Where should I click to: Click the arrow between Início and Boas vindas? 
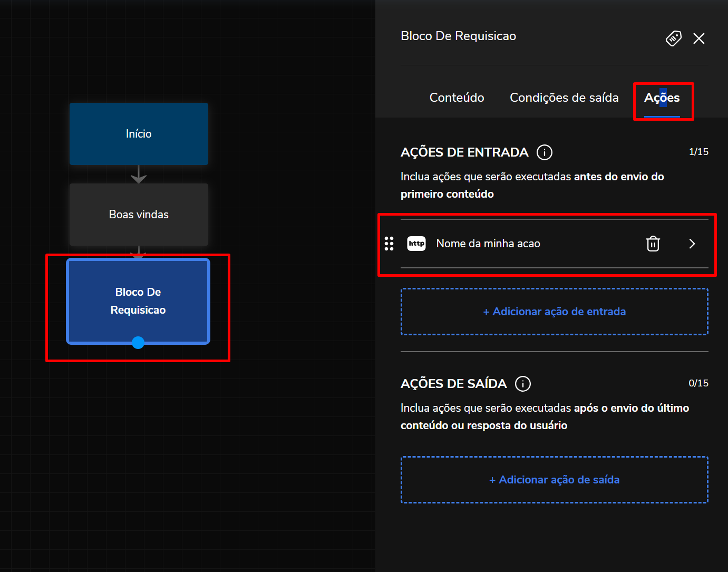[x=139, y=174]
